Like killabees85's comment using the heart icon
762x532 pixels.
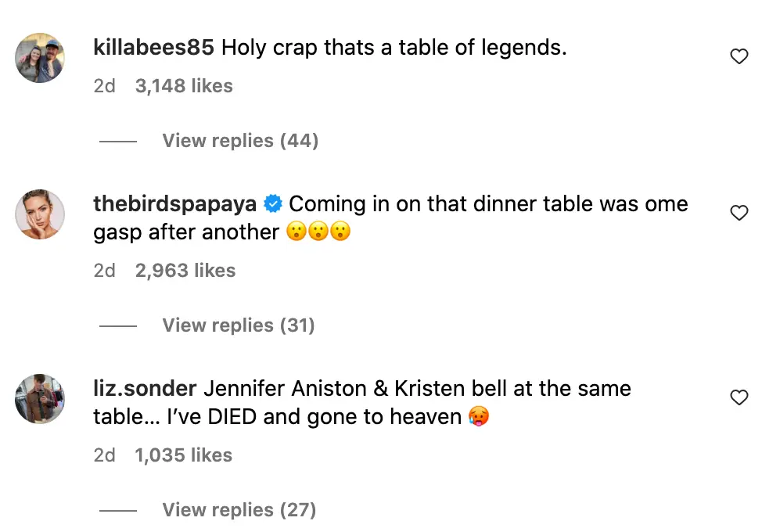coord(739,56)
